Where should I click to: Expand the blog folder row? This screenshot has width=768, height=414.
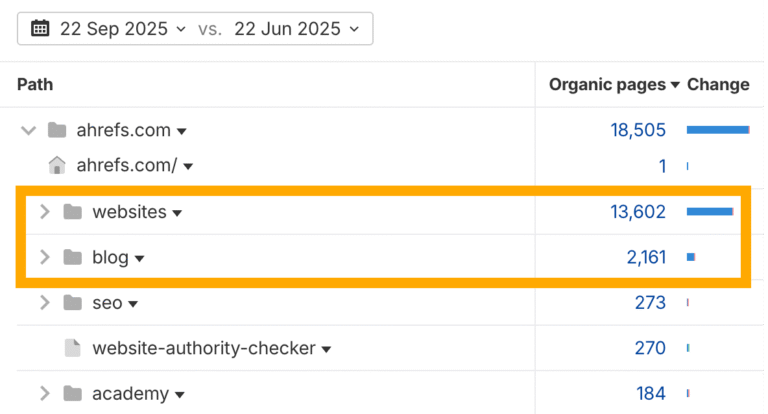pyautogui.click(x=44, y=257)
